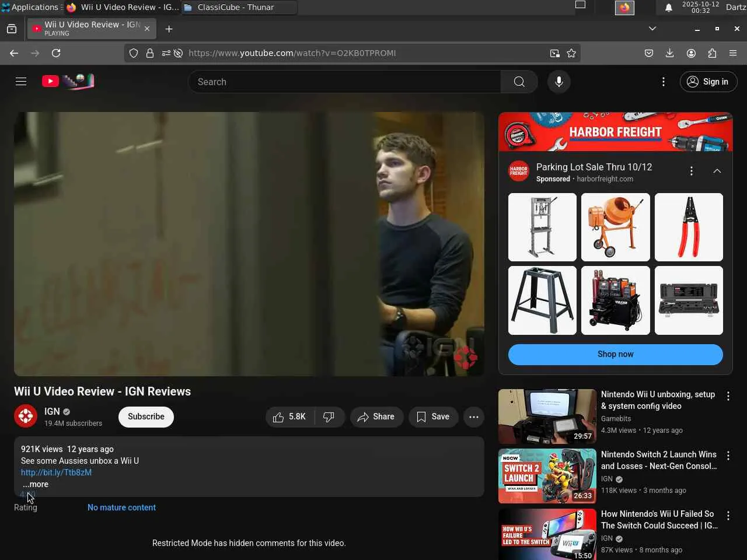Start voice search with the microphone
The width and height of the screenshot is (747, 560).
tap(558, 82)
